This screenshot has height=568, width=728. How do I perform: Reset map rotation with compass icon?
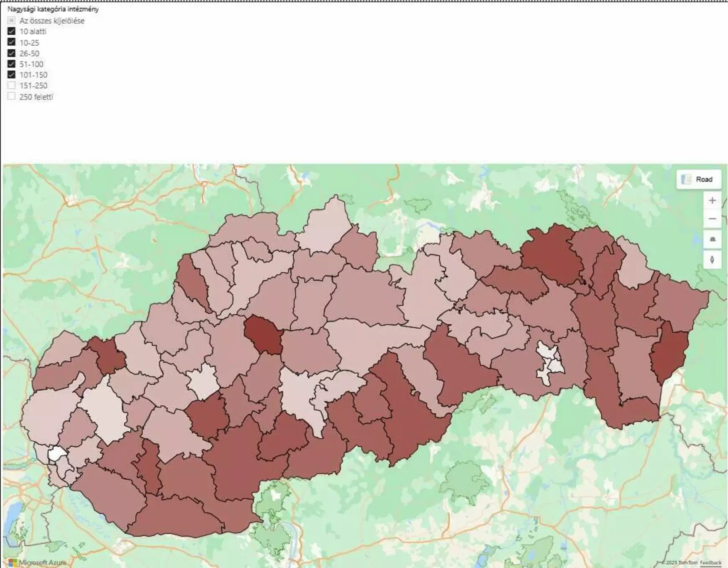click(x=712, y=260)
